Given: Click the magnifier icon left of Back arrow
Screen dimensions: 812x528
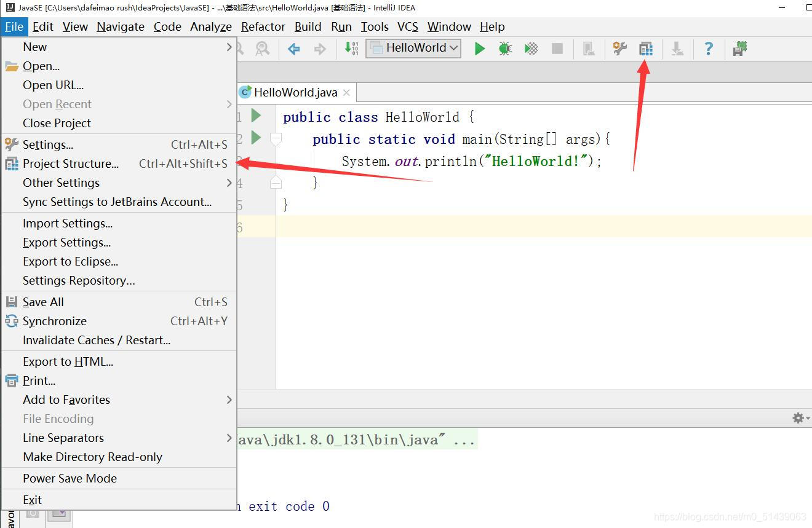Looking at the screenshot, I should coord(263,49).
